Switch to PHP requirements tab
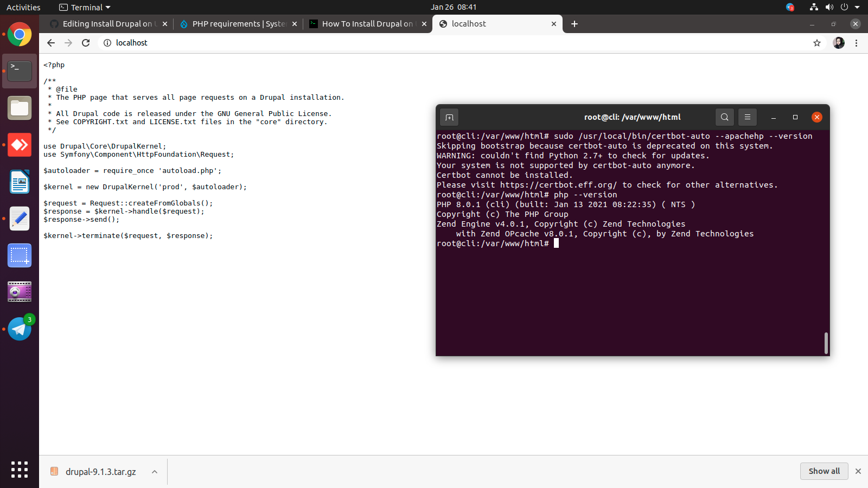Image resolution: width=868 pixels, height=488 pixels. pyautogui.click(x=239, y=24)
